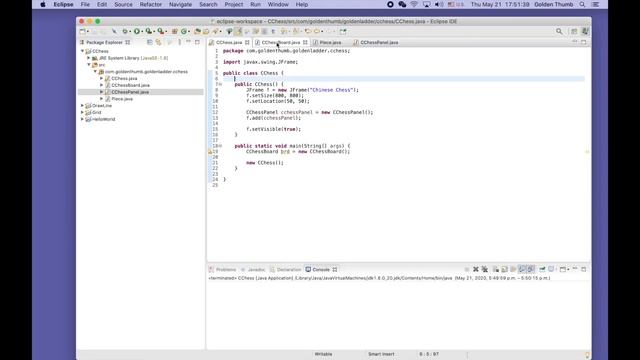640x360 pixels.
Task: Click the New Java Package icon
Action: coord(174,31)
